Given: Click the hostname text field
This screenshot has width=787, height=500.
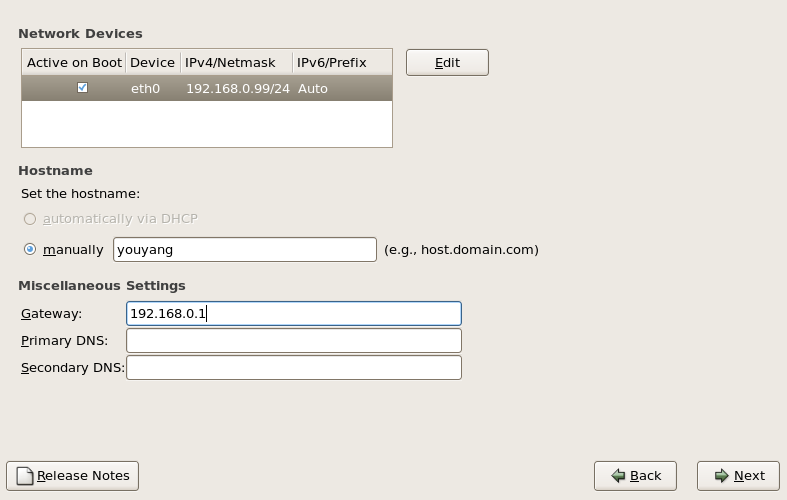Looking at the screenshot, I should [245, 249].
